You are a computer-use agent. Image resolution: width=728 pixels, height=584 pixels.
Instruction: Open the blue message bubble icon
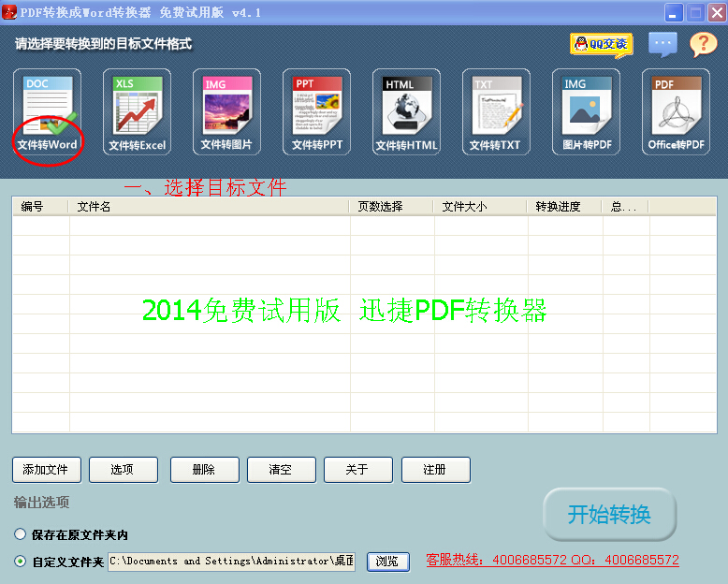click(662, 44)
